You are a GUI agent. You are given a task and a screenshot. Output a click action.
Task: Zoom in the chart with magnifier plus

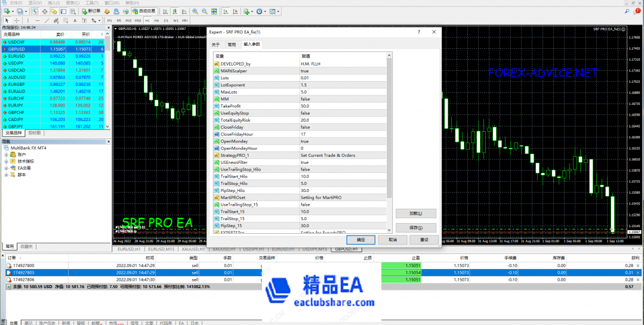(x=195, y=11)
